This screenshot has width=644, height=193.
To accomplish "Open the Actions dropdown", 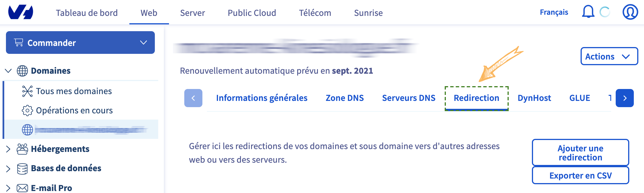I will click(x=609, y=56).
